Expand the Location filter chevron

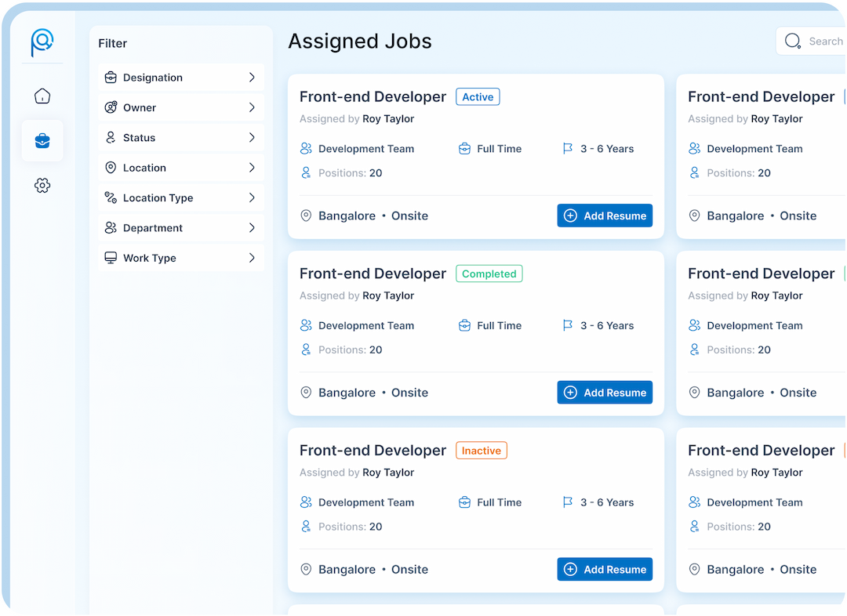(x=252, y=168)
